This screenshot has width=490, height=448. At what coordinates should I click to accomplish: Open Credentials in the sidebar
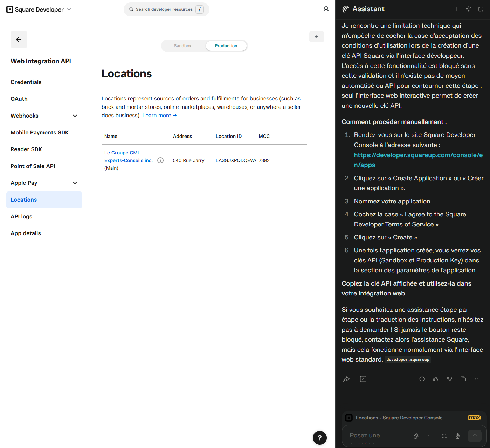[x=26, y=82]
